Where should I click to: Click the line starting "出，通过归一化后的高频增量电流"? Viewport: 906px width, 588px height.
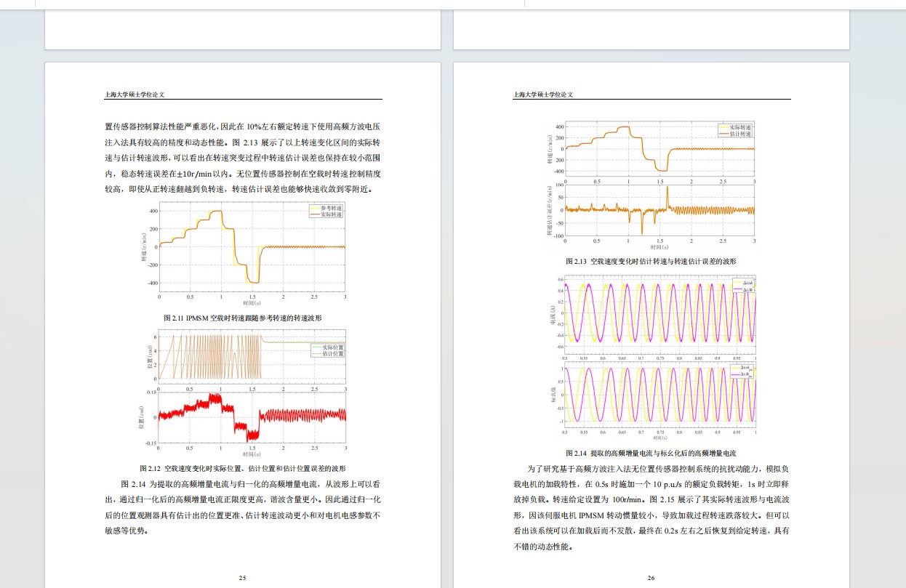[x=243, y=499]
